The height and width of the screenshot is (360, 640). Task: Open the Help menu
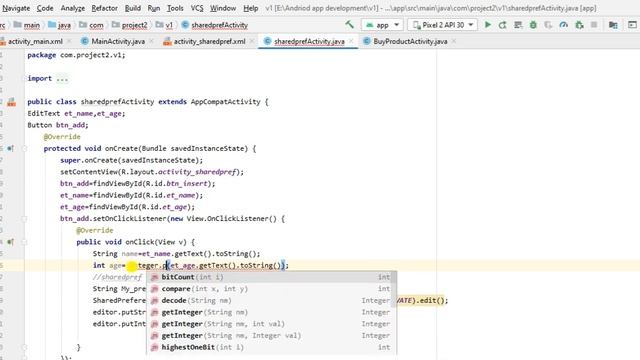coord(251,8)
